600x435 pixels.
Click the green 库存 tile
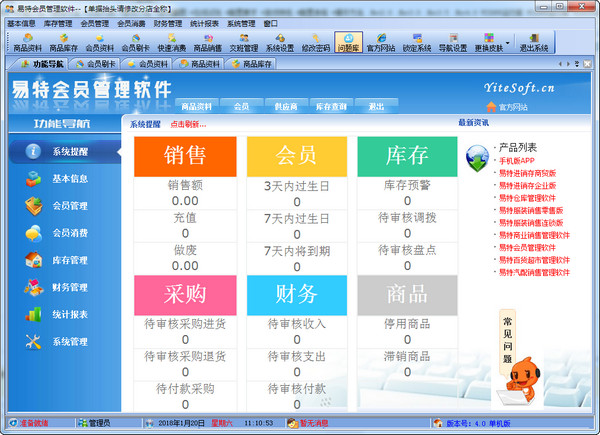coord(407,156)
